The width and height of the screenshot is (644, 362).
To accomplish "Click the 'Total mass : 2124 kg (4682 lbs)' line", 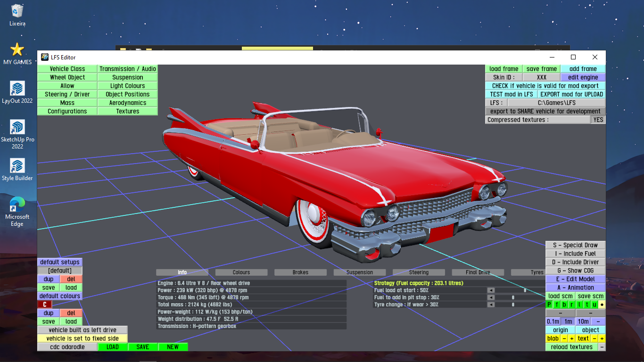I will tap(251, 304).
